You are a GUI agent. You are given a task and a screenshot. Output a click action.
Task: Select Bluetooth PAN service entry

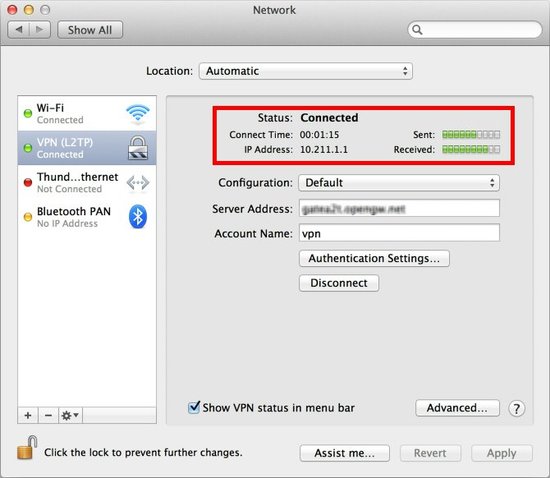click(x=87, y=217)
